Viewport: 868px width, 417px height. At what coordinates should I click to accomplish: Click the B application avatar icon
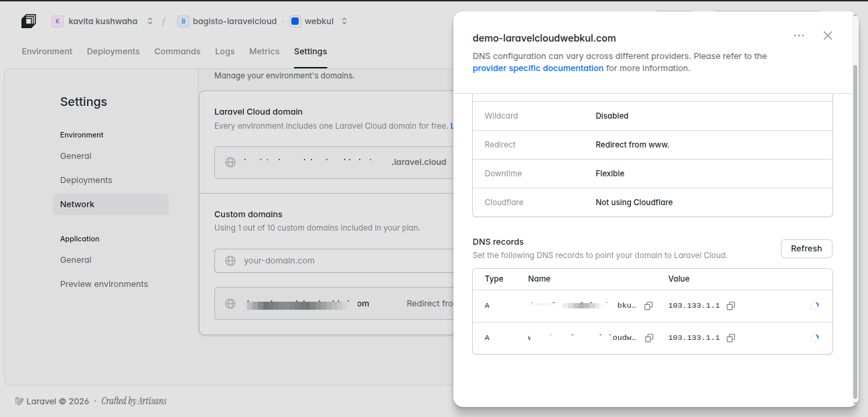point(183,21)
